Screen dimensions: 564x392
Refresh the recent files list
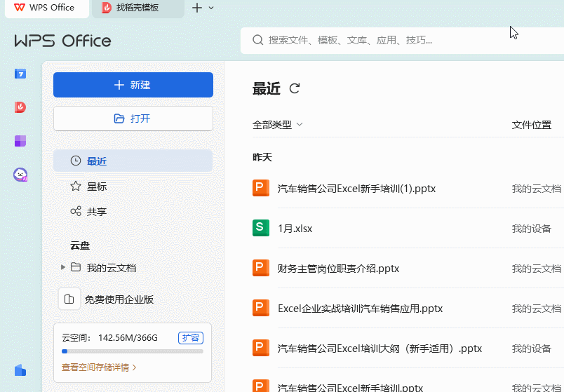(x=295, y=88)
